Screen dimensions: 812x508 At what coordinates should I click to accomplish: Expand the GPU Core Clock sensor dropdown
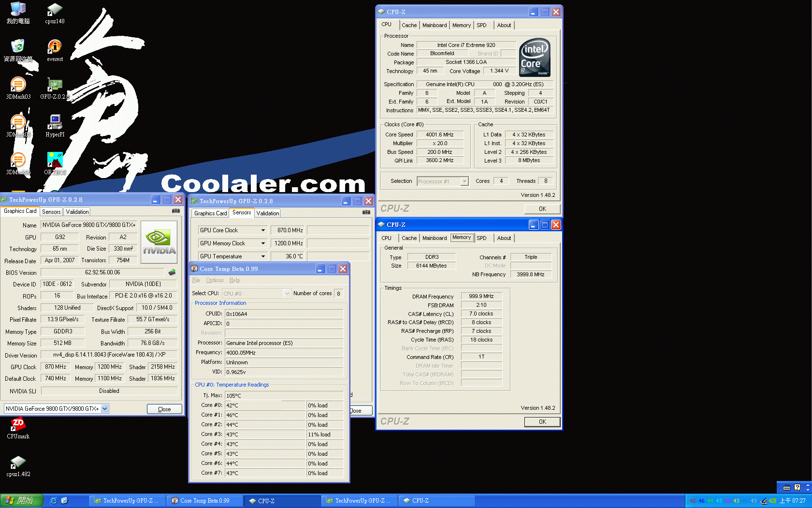[x=263, y=230]
